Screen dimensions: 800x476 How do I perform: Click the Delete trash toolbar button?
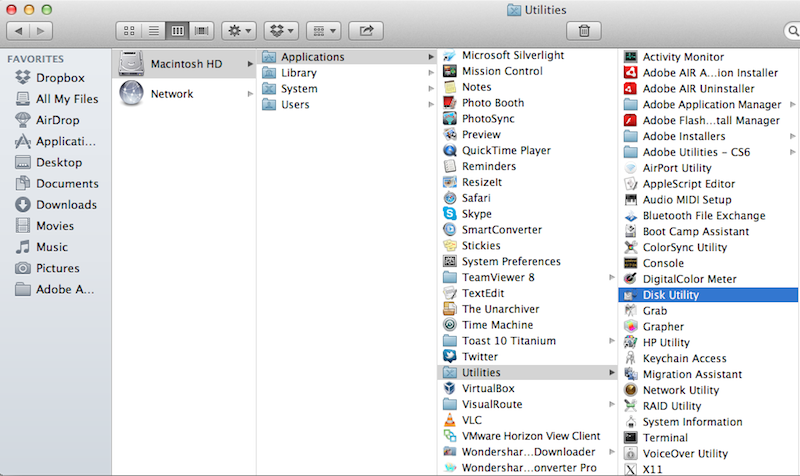point(584,32)
